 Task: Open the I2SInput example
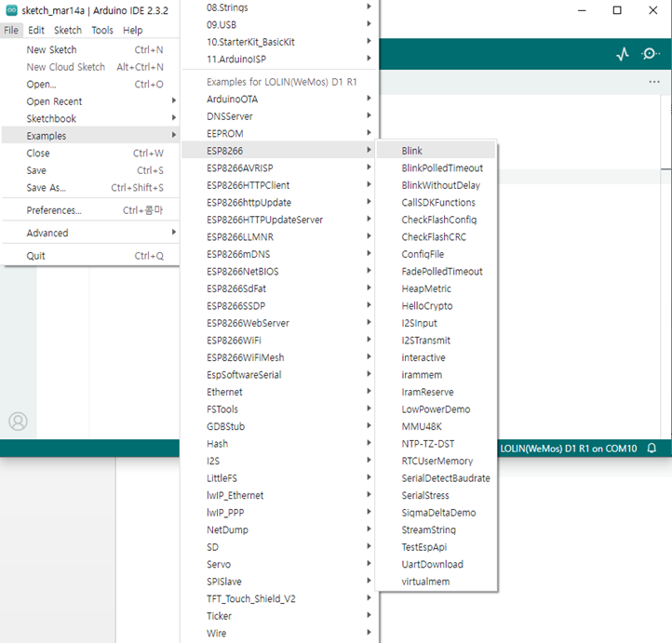tap(436, 323)
